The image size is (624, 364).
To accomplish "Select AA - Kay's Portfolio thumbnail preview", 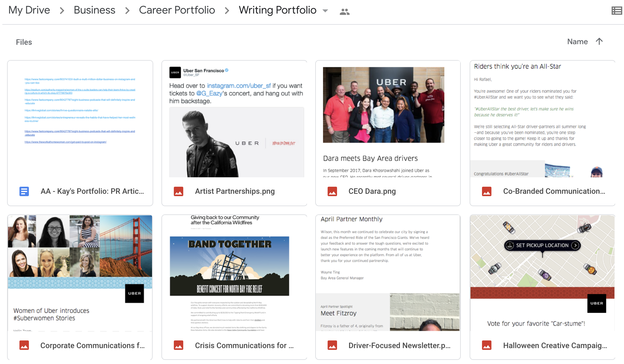I will 80,119.
